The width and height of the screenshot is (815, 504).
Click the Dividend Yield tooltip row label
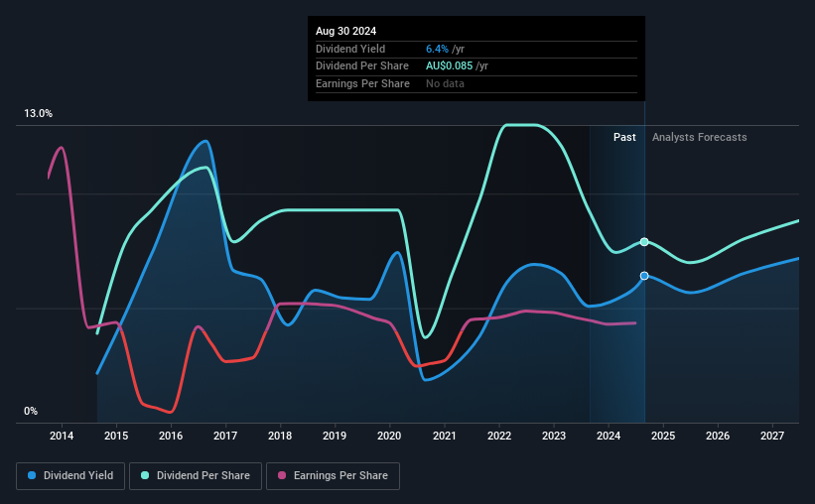[350, 49]
